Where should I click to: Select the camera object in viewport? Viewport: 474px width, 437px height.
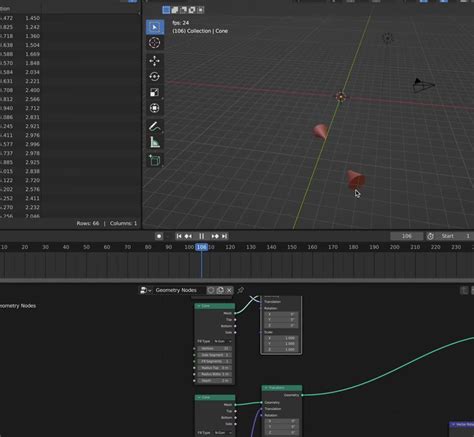(423, 86)
